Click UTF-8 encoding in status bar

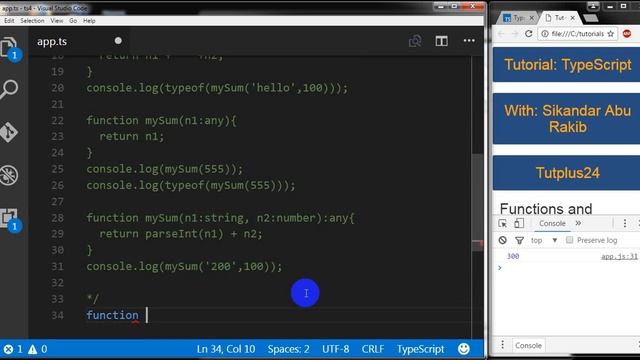tap(336, 349)
